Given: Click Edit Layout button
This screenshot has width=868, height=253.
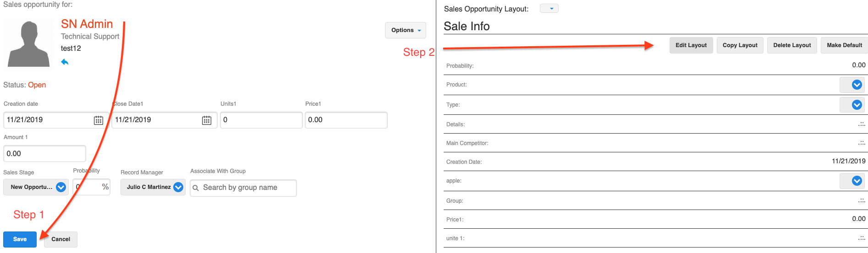Looking at the screenshot, I should coord(691,45).
